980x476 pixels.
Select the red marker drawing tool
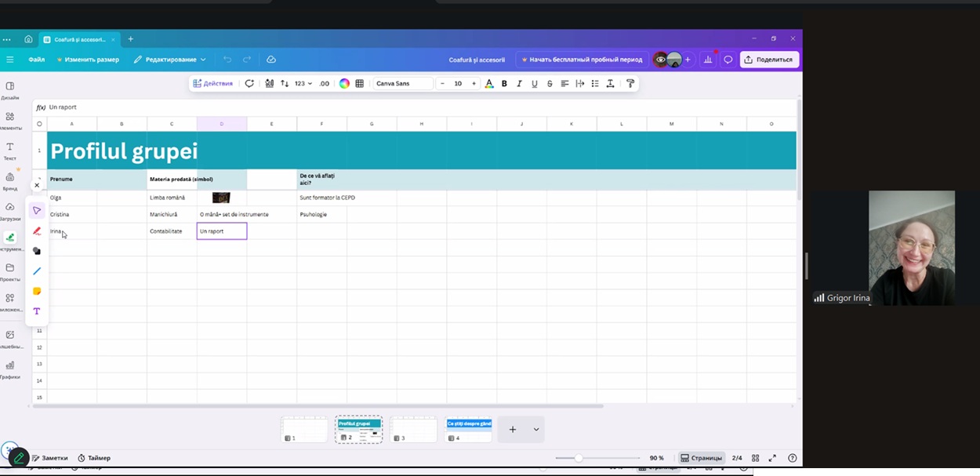(x=37, y=231)
